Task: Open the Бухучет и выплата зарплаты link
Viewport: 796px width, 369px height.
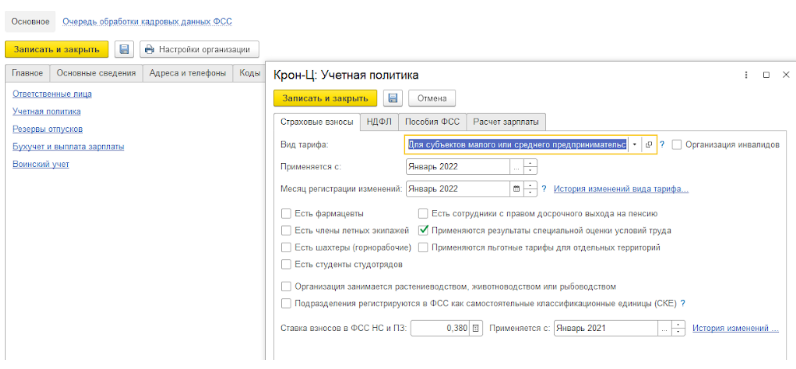Action: [x=69, y=147]
